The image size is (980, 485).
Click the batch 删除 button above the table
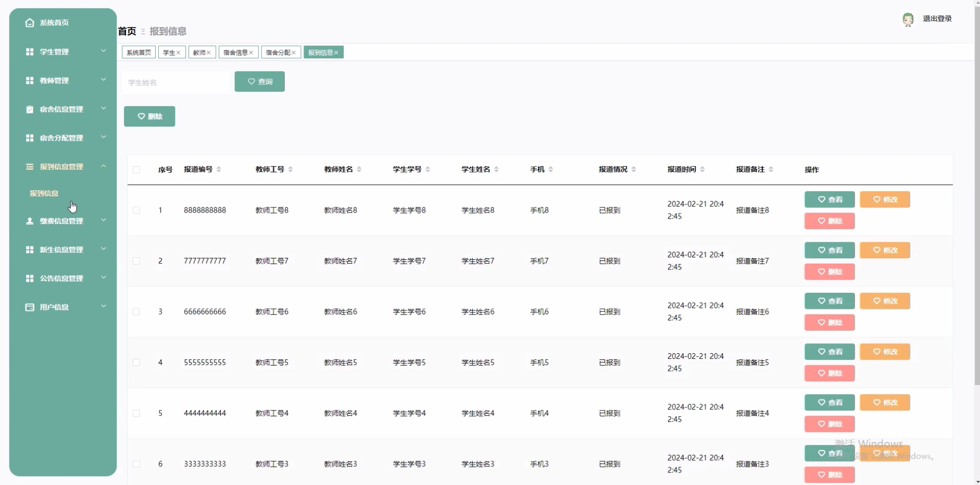coord(149,116)
